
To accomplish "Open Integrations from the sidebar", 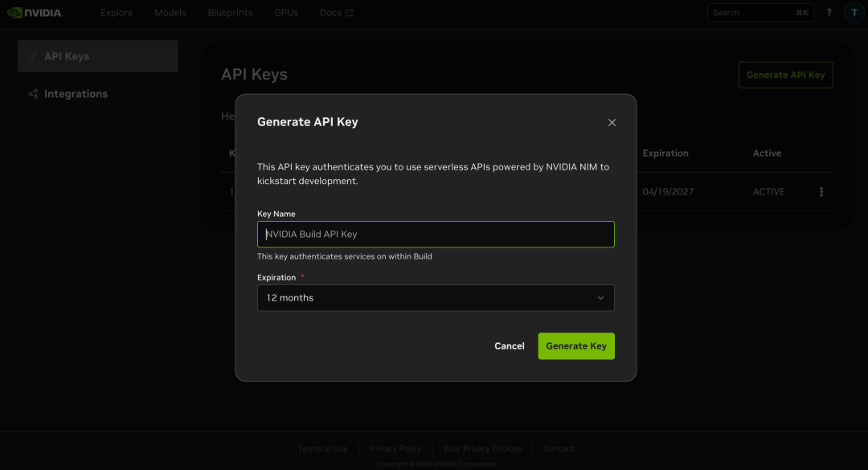I will click(76, 94).
